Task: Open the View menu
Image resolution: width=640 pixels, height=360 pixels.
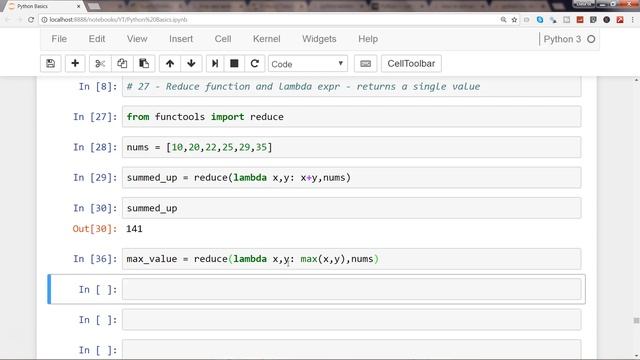Action: (137, 39)
